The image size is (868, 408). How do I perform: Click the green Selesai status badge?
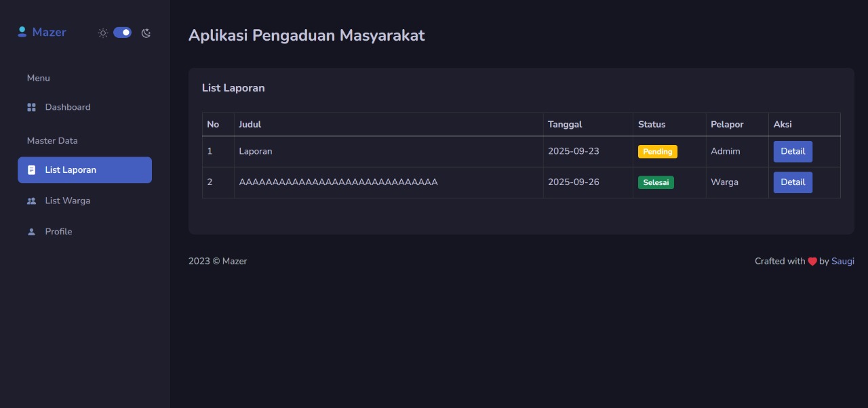pyautogui.click(x=656, y=182)
